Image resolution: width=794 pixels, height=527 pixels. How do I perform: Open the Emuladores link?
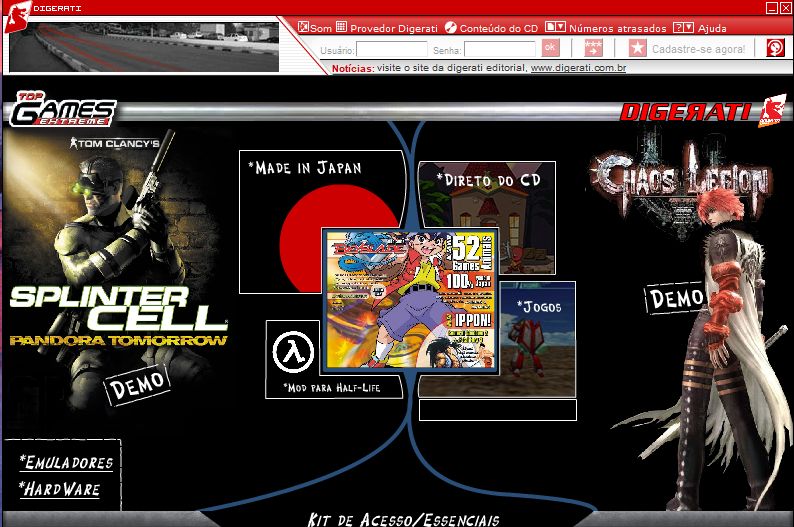66,463
